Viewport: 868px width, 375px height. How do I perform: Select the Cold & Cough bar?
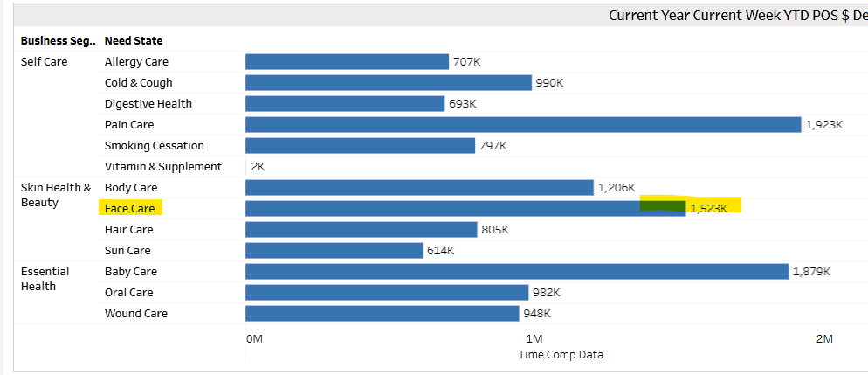tap(388, 83)
